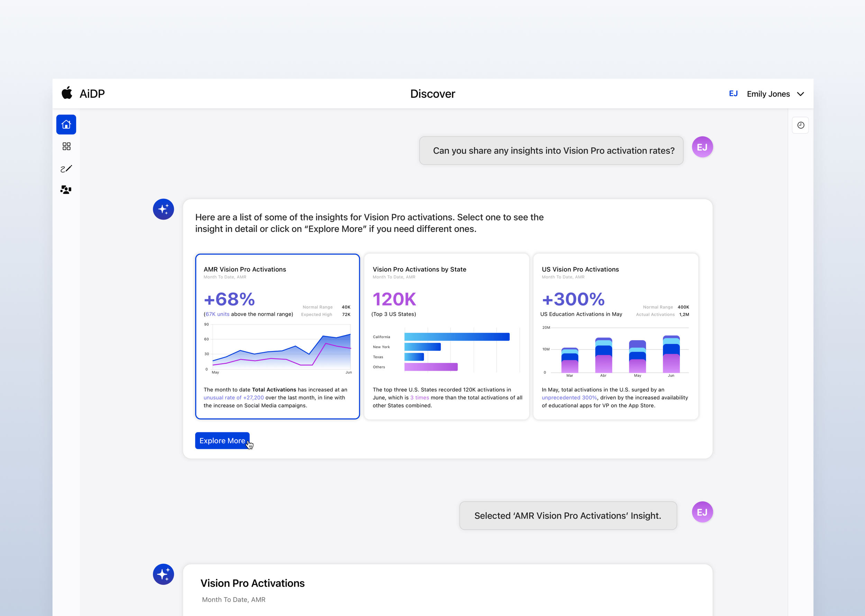Open the people group sidebar icon

pyautogui.click(x=66, y=190)
